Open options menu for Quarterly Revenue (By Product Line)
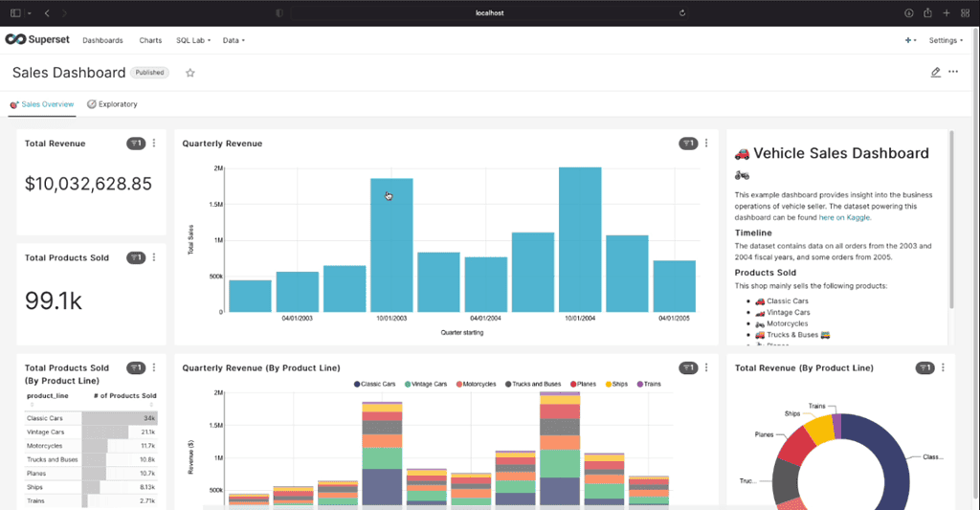980x510 pixels. pyautogui.click(x=707, y=367)
